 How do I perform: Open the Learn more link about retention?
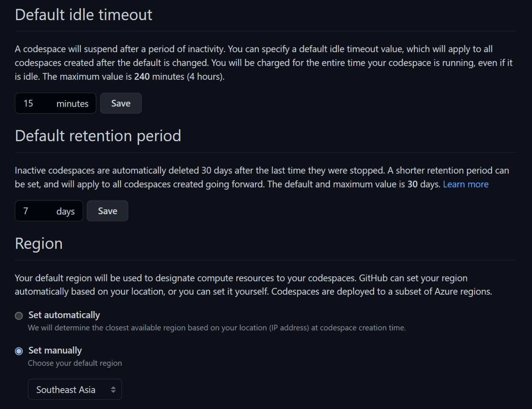click(x=465, y=184)
